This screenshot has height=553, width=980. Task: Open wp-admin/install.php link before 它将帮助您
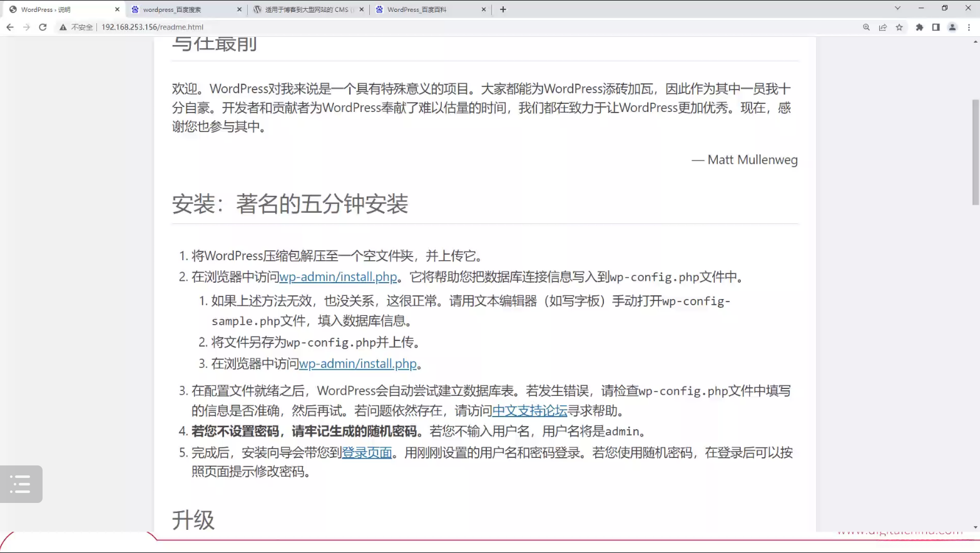338,277
